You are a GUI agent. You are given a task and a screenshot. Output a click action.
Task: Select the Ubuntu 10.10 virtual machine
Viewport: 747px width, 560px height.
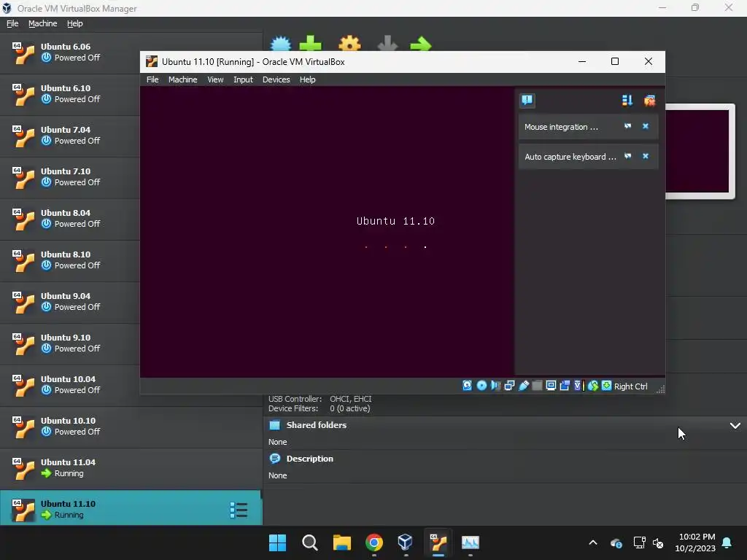[x=131, y=427]
